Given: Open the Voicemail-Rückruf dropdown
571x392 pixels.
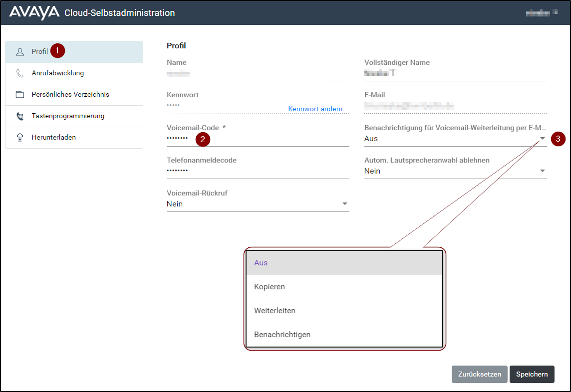Looking at the screenshot, I should 258,204.
